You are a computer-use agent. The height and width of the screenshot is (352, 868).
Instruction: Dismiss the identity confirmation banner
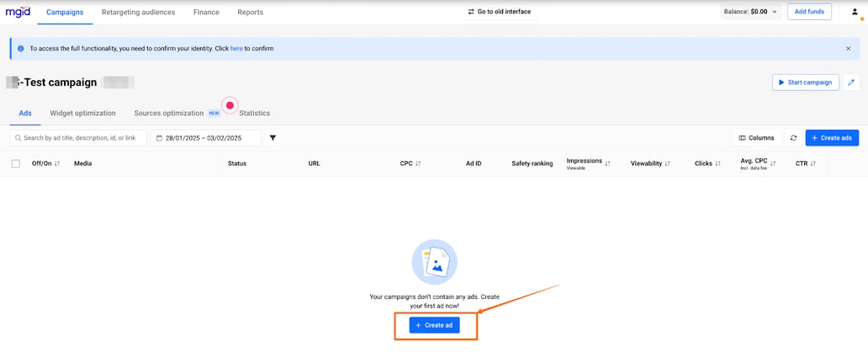(x=848, y=49)
